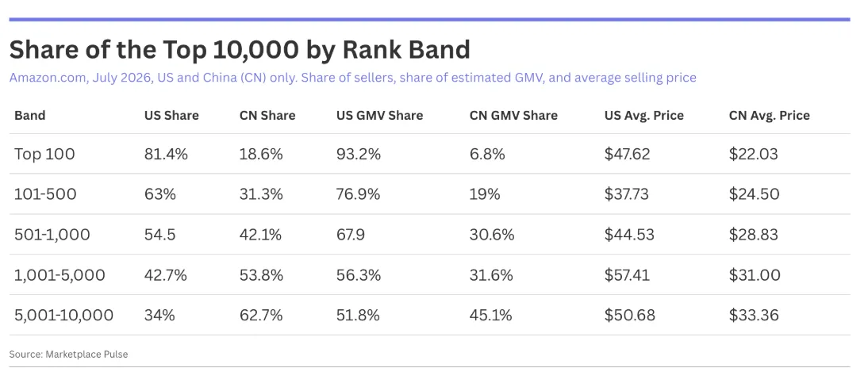Screen dimensions: 868x387
Task: Click the '101-500' band row label
Action: pyautogui.click(x=45, y=194)
